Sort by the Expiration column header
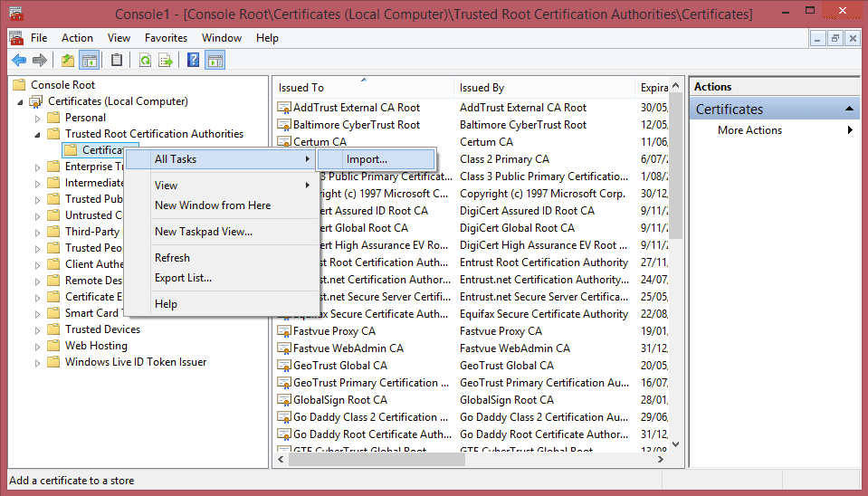This screenshot has width=868, height=496. point(652,88)
